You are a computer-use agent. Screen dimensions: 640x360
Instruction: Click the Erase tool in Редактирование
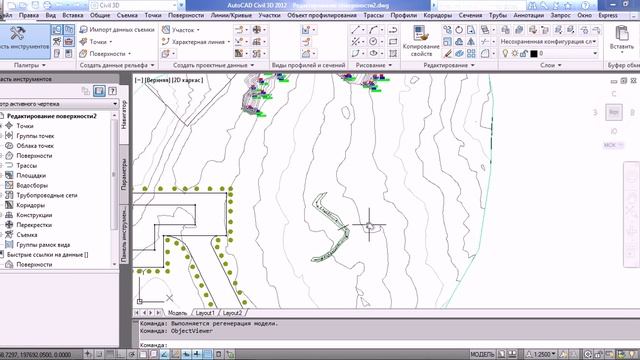click(x=447, y=53)
